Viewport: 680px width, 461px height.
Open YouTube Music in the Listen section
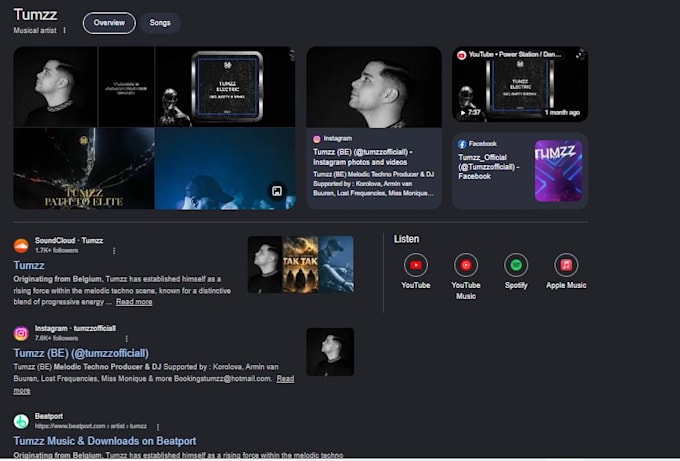pos(466,277)
